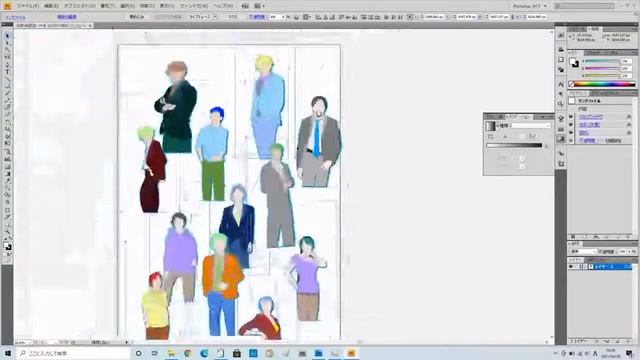This screenshot has height=360, width=640.
Task: Pick a color from the spectrum bar
Action: point(605,84)
